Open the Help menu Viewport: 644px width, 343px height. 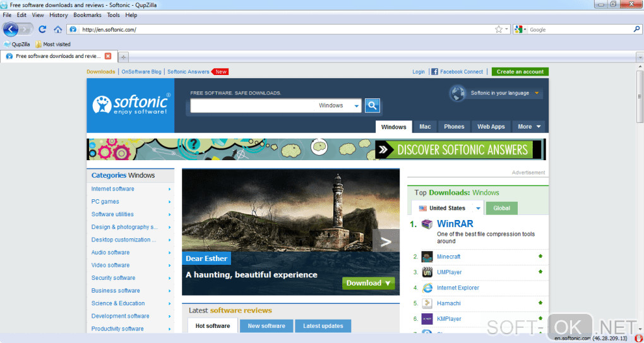click(x=131, y=15)
